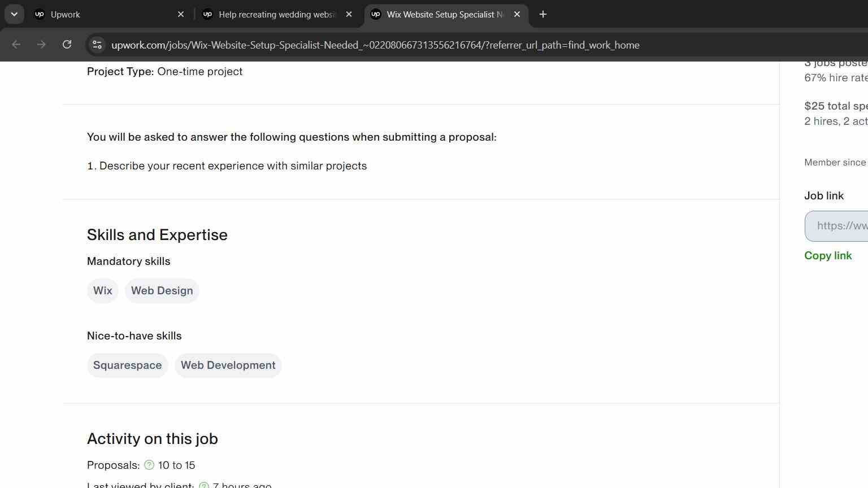
Task: Select the Web Design skill tag
Action: (162, 291)
